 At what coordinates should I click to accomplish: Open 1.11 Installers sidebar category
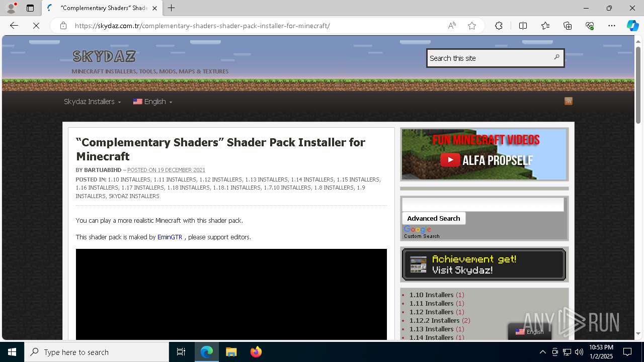click(432, 303)
